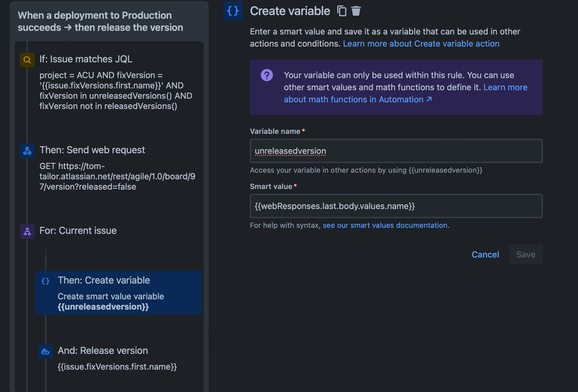Select the Then: Create variable step
Screen dimensions: 578x392
click(118, 293)
